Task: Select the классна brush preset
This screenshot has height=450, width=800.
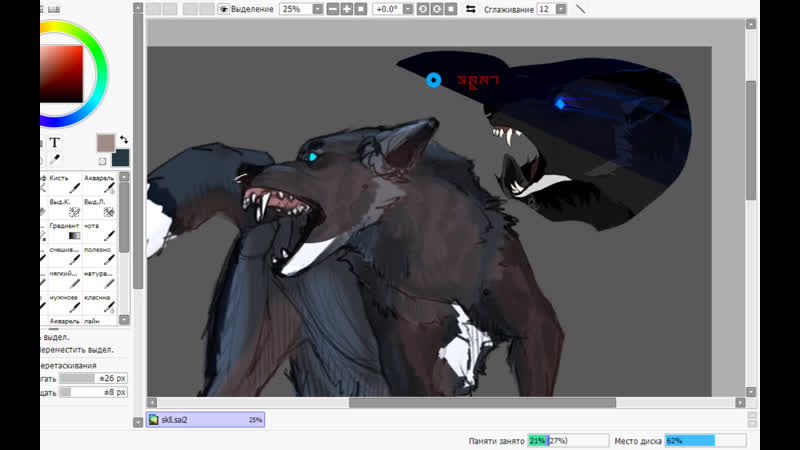Action: (99, 304)
